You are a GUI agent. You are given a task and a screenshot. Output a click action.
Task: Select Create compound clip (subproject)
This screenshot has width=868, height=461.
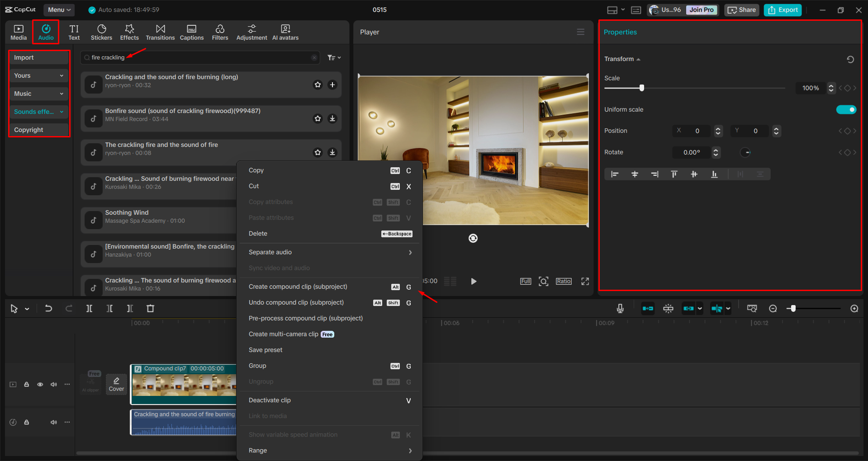pyautogui.click(x=298, y=287)
